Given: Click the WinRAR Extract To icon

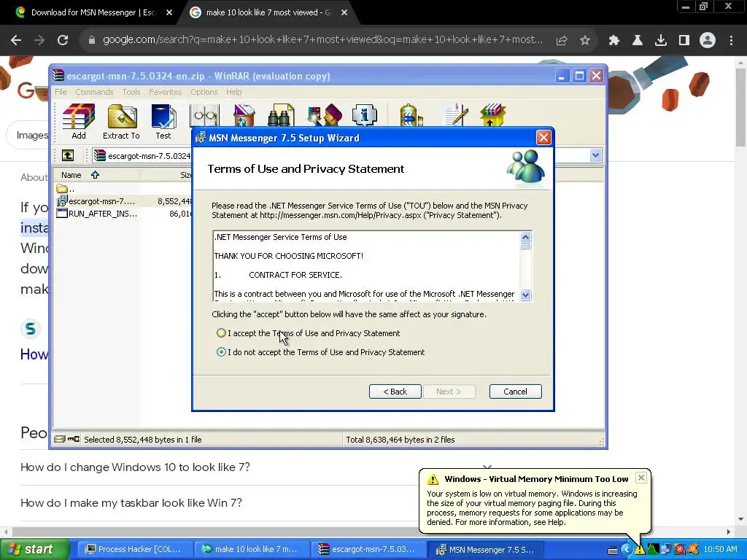Looking at the screenshot, I should pyautogui.click(x=122, y=122).
